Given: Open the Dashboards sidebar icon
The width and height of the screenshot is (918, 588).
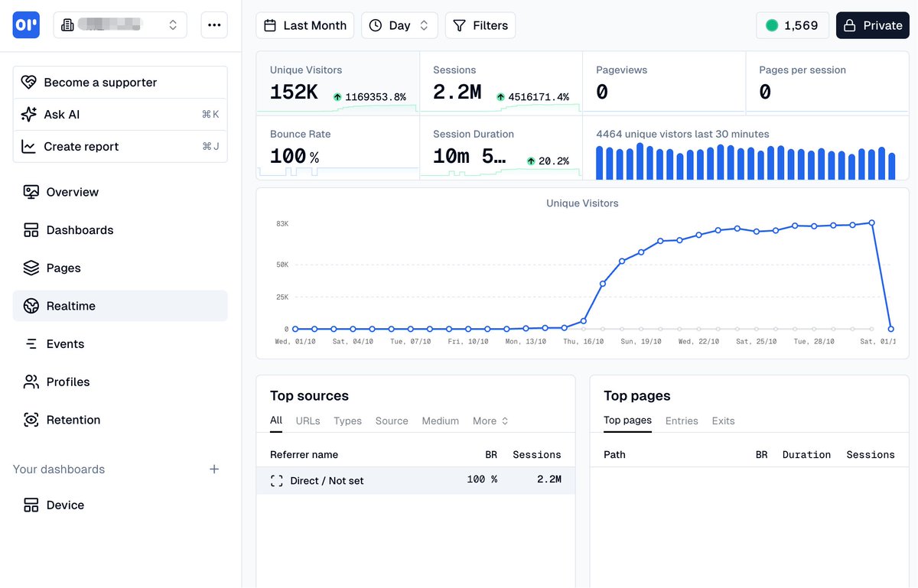Looking at the screenshot, I should (31, 229).
